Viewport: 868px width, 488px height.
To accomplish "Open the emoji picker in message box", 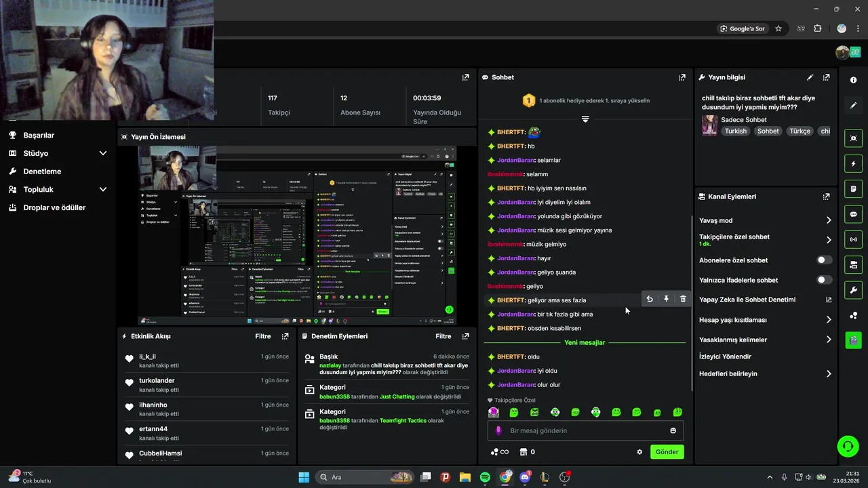I will (x=673, y=430).
